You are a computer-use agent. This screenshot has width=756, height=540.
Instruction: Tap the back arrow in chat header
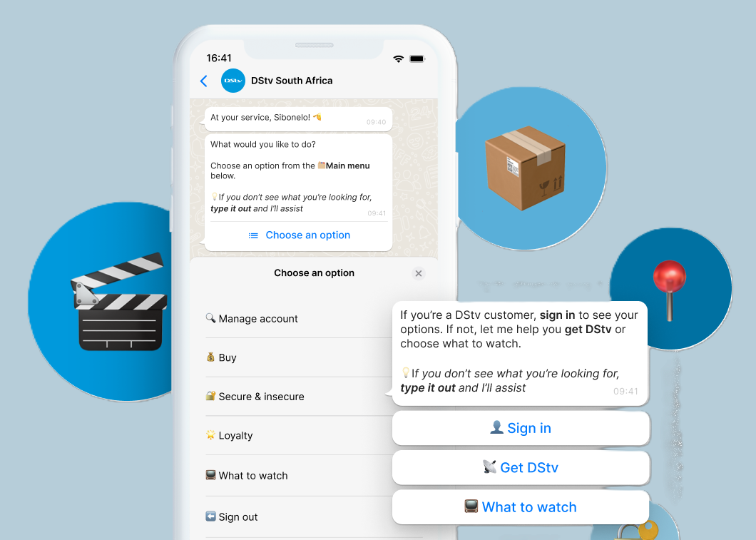pos(204,81)
